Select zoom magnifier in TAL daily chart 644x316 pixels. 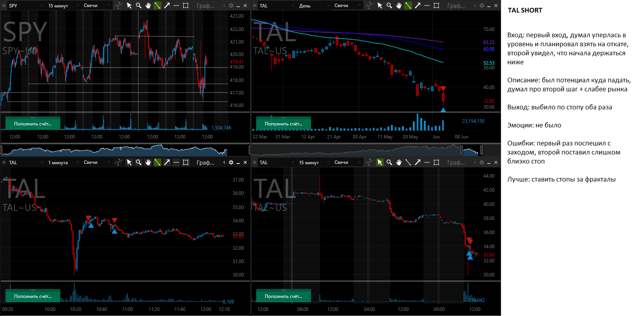tap(389, 5)
